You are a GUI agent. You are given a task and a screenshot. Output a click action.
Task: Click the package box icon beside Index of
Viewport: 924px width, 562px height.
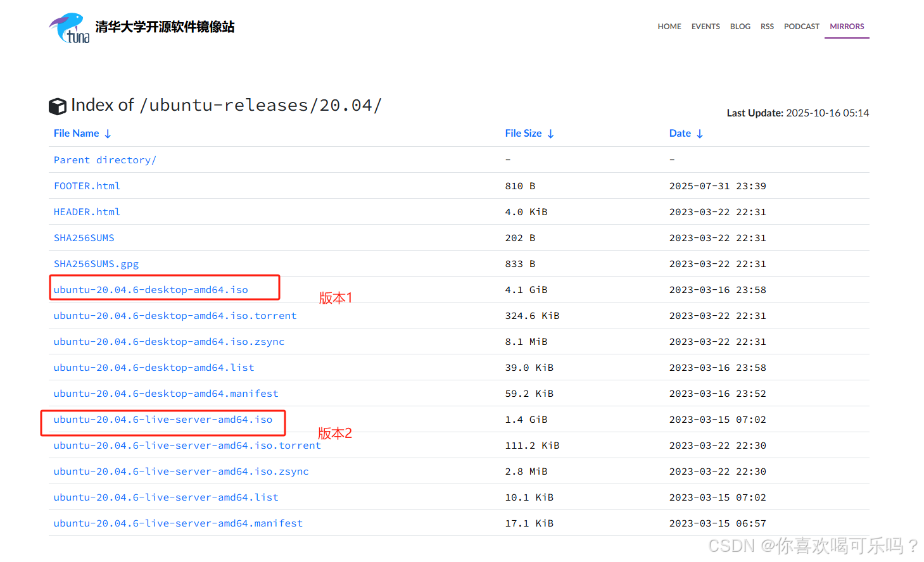click(58, 106)
